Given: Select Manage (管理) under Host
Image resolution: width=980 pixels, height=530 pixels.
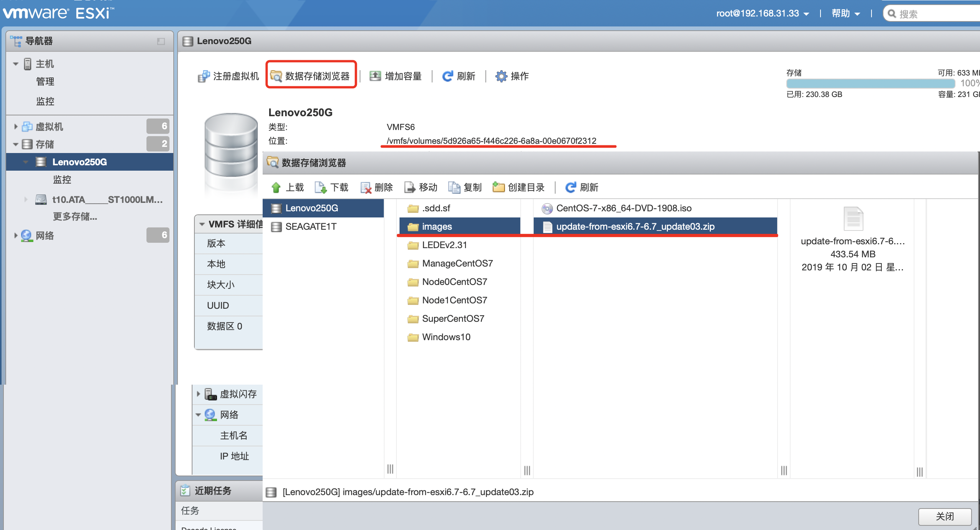Looking at the screenshot, I should point(45,81).
